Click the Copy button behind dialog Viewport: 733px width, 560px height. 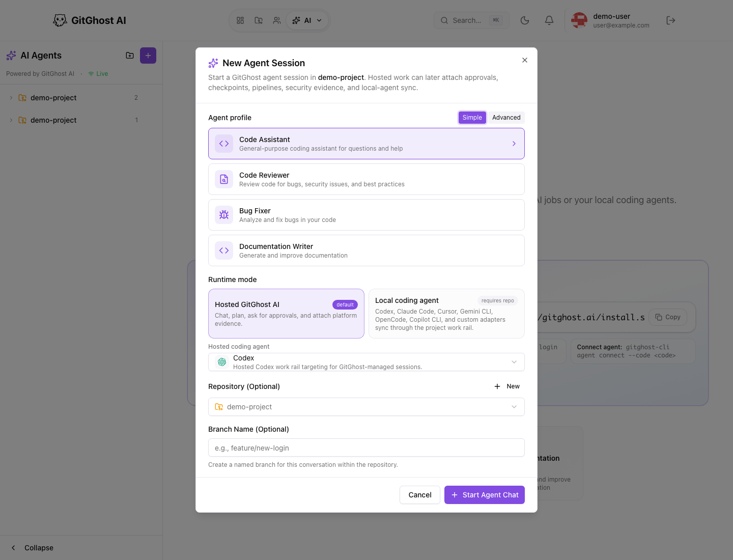coord(668,317)
